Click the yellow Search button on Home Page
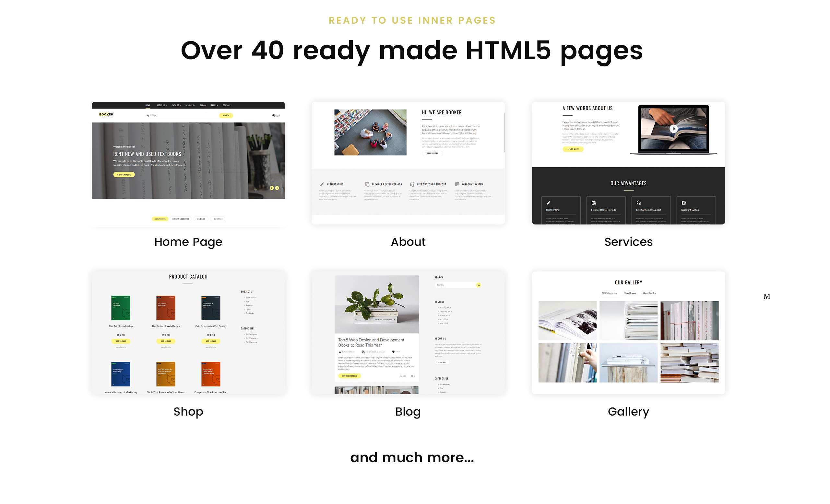 click(226, 115)
